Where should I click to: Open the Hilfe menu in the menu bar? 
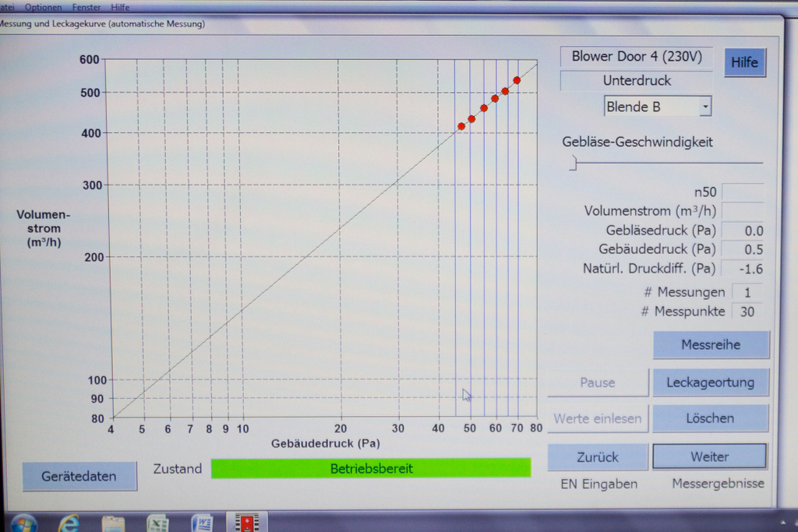tap(120, 8)
